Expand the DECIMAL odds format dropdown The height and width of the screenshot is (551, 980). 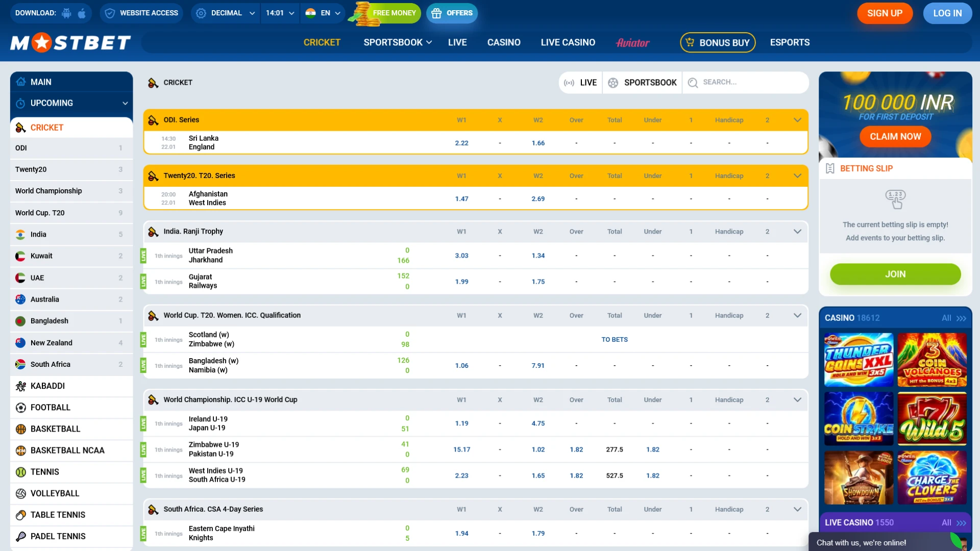pos(225,13)
